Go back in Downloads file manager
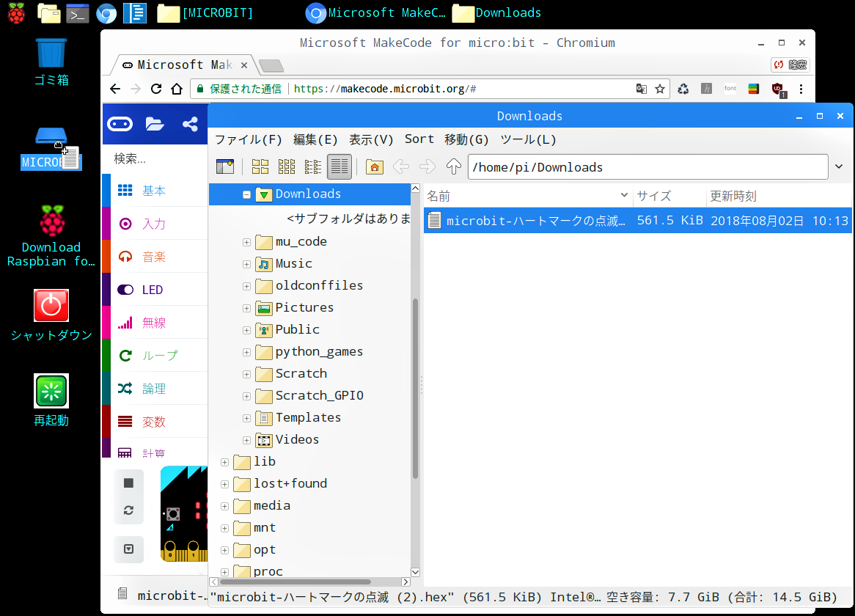 click(x=401, y=166)
